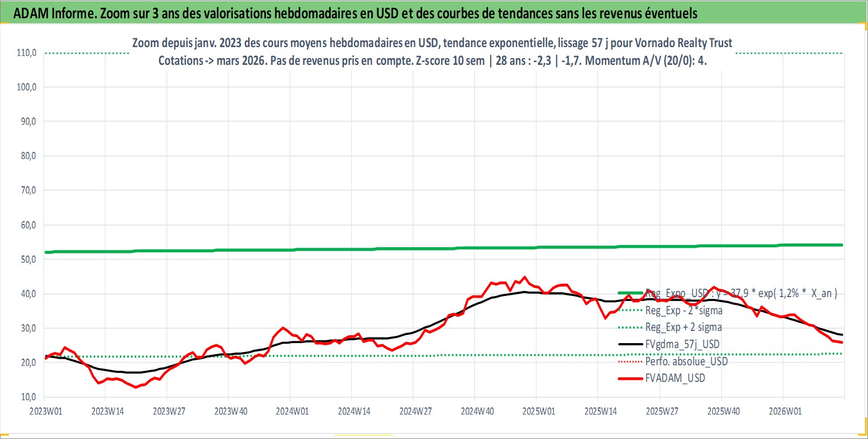Select the chart subtitle mentioning Vornado Realty Trust
868x439 pixels.
tap(432, 43)
